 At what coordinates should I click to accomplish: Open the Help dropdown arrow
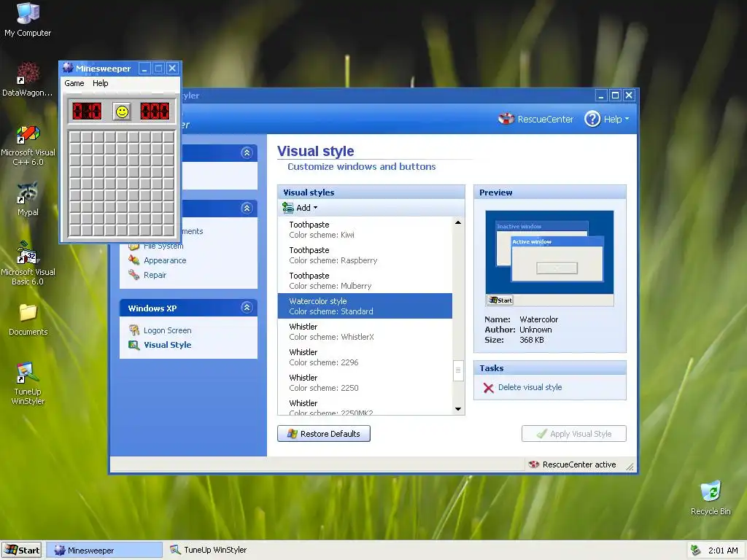coord(627,119)
